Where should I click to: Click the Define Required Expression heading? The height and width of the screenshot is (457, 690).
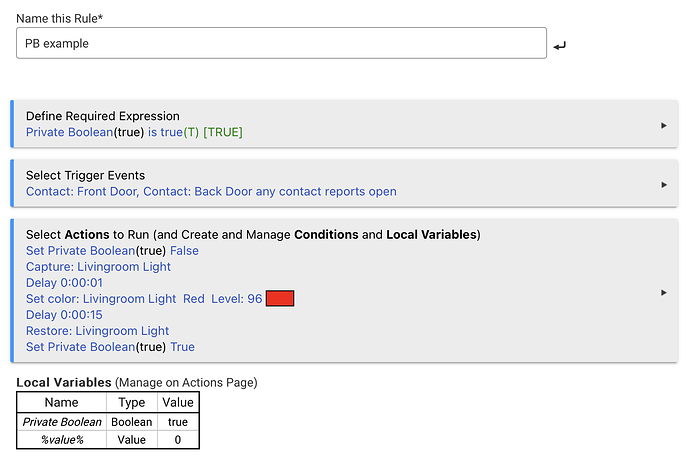[x=102, y=116]
